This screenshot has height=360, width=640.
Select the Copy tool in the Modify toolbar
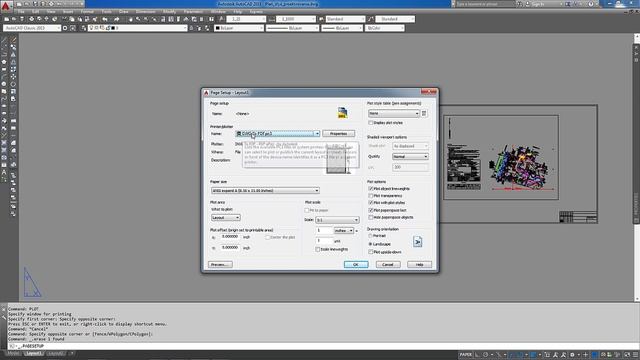tap(13, 47)
